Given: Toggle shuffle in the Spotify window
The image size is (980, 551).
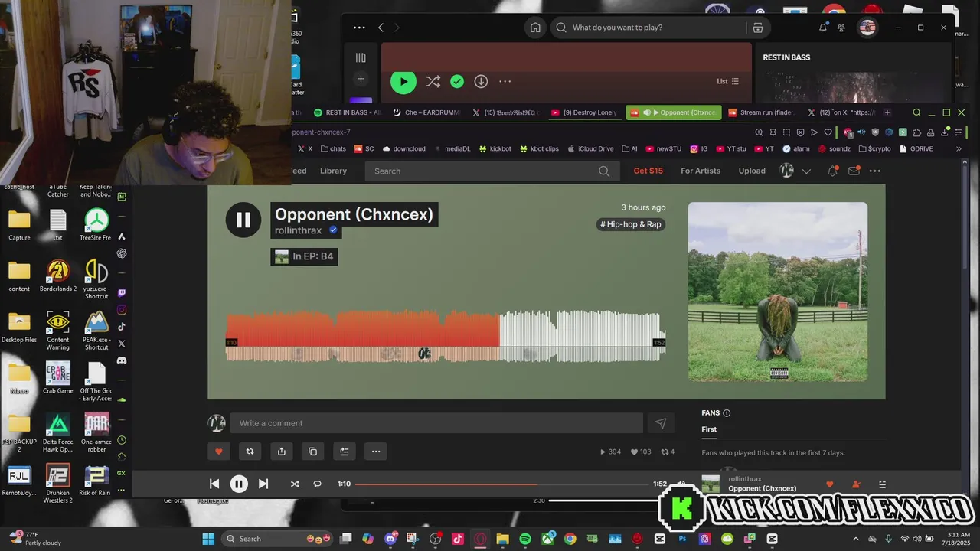Looking at the screenshot, I should point(433,81).
